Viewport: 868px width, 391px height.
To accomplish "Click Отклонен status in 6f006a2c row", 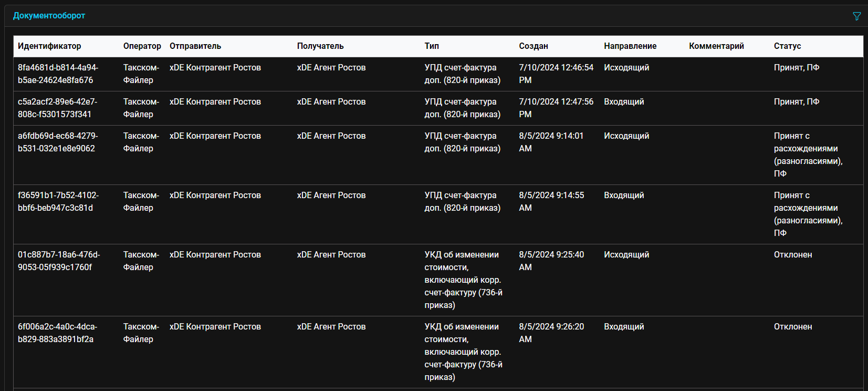I will [793, 327].
